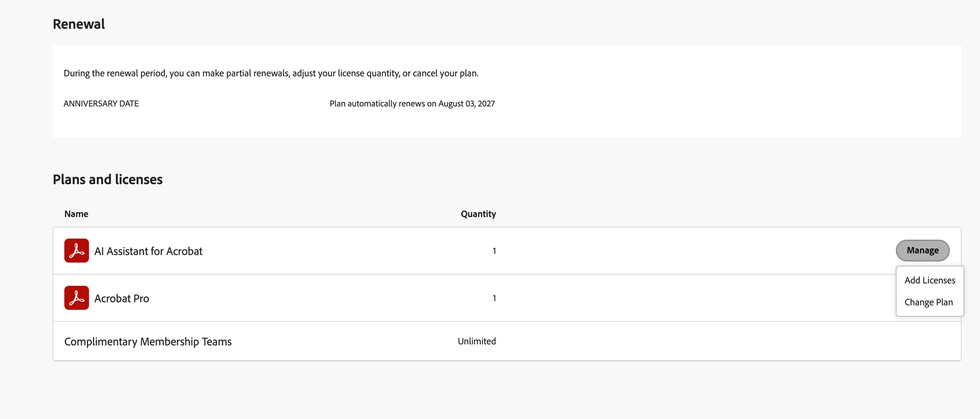
Task: Choose Change Plan from the menu
Action: pos(928,302)
